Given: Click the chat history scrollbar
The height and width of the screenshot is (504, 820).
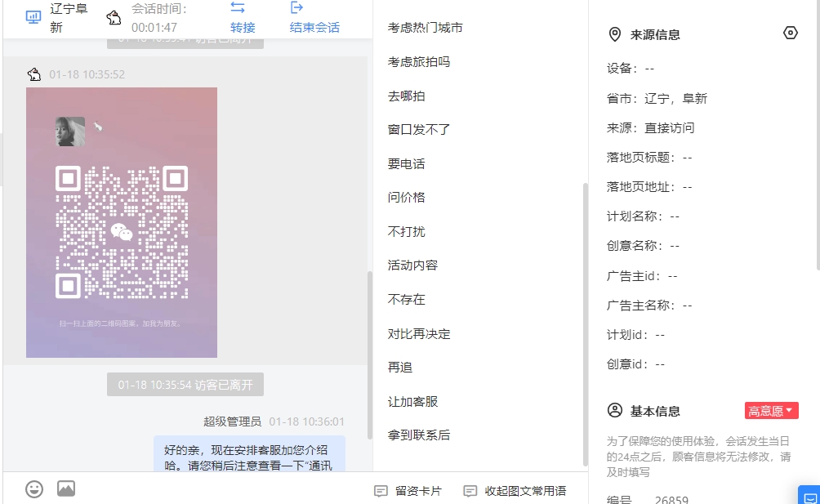Looking at the screenshot, I should click(370, 355).
